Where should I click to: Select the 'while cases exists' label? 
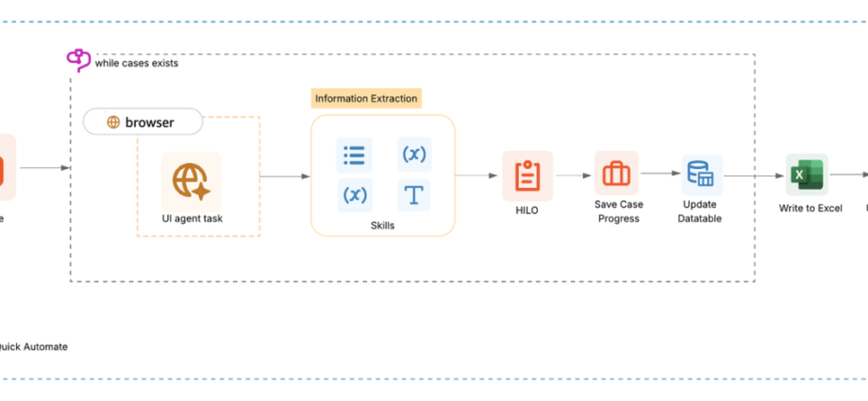(136, 64)
